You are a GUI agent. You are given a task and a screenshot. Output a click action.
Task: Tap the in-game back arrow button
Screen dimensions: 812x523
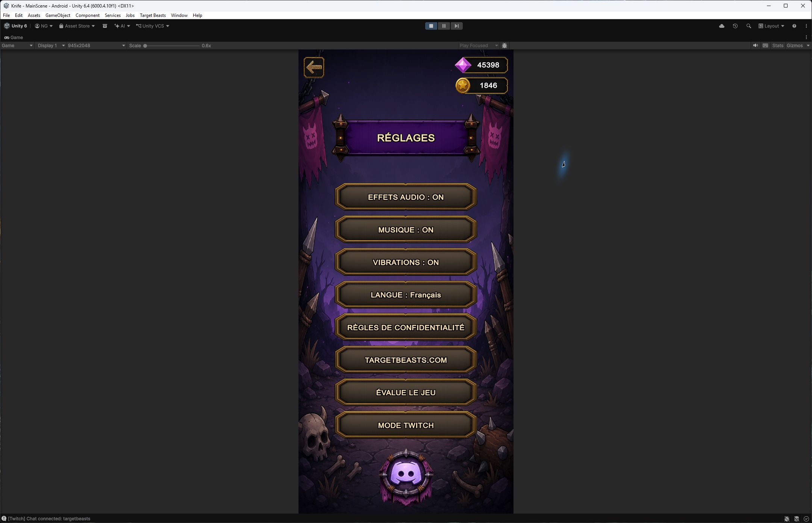pos(314,68)
